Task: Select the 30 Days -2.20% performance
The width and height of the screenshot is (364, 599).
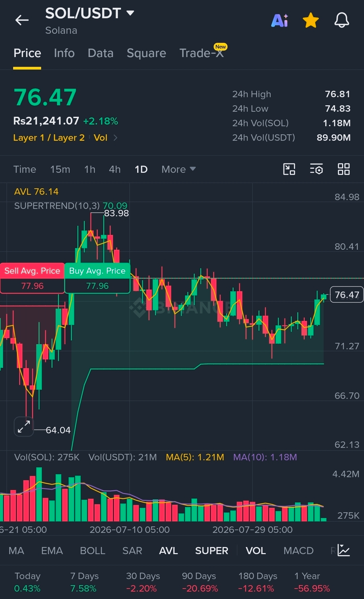Action: coord(143,582)
